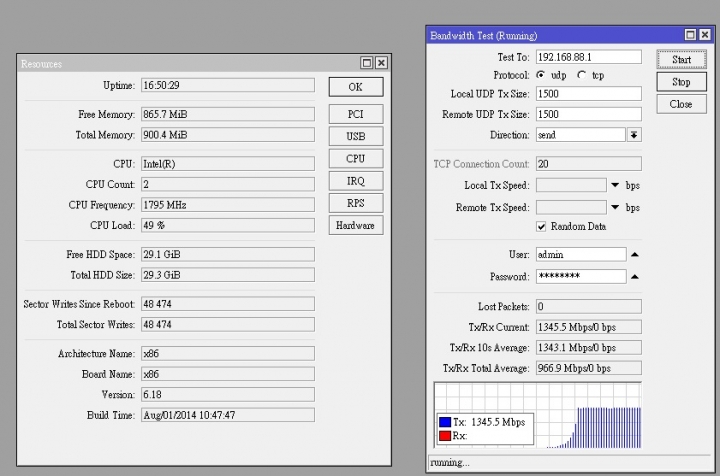Click the Local UDP Tx Size field
Image resolution: width=720 pixels, height=476 pixels.
(x=589, y=94)
